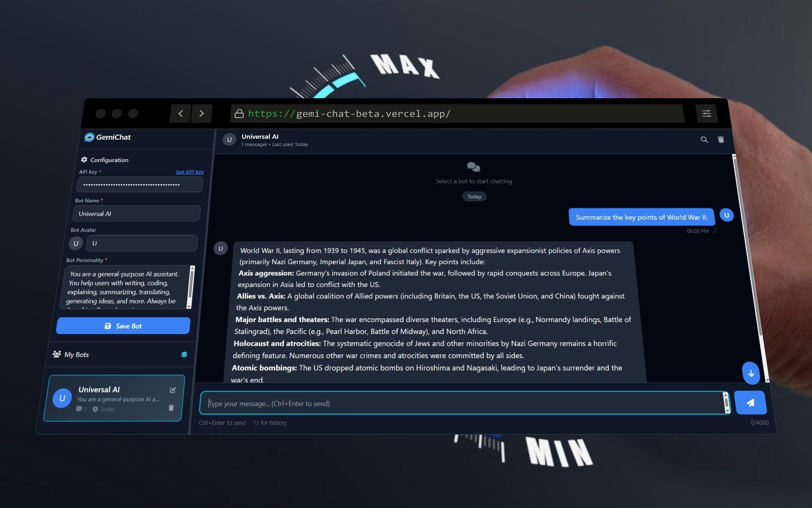
Task: Open the browser settings sliders icon
Action: click(x=706, y=113)
